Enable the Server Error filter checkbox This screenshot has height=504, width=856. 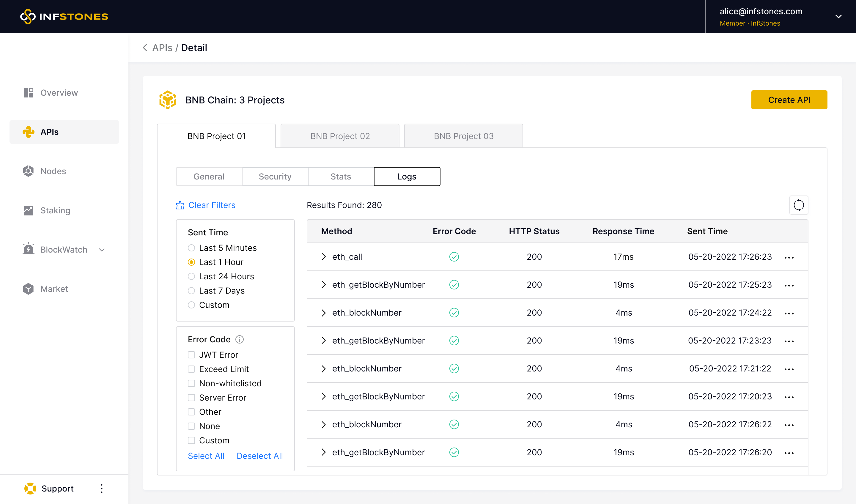[192, 398]
